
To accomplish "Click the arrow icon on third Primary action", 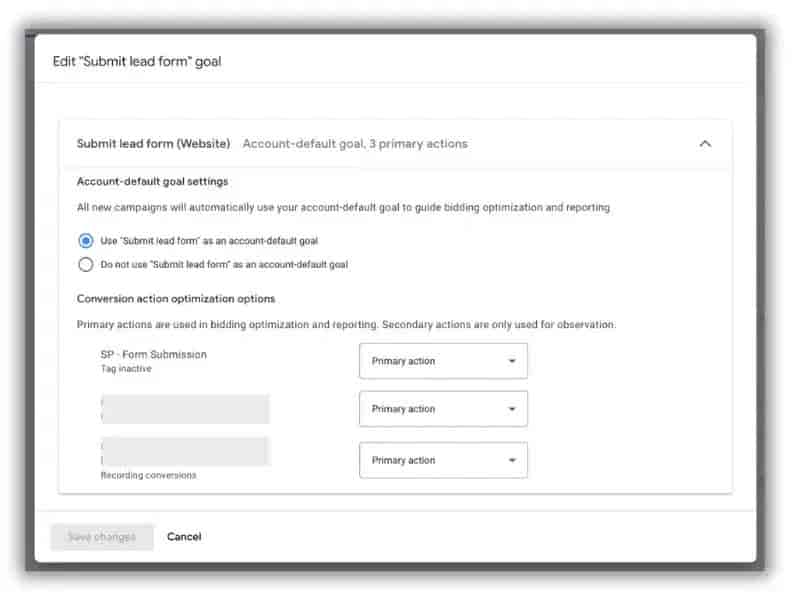I will tap(512, 460).
